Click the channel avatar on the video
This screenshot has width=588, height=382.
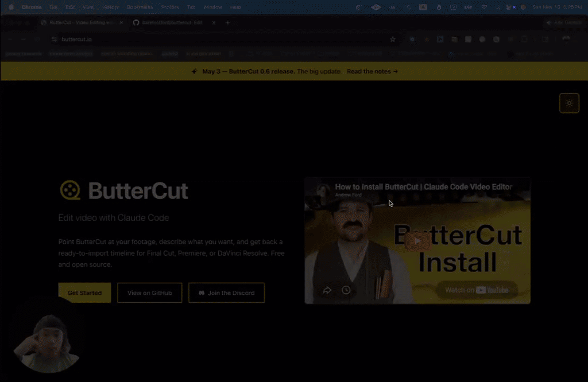[323, 190]
